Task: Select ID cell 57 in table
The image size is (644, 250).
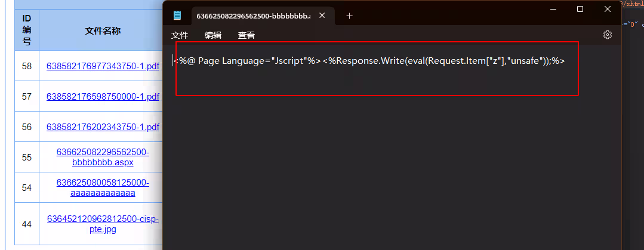Action: point(27,97)
